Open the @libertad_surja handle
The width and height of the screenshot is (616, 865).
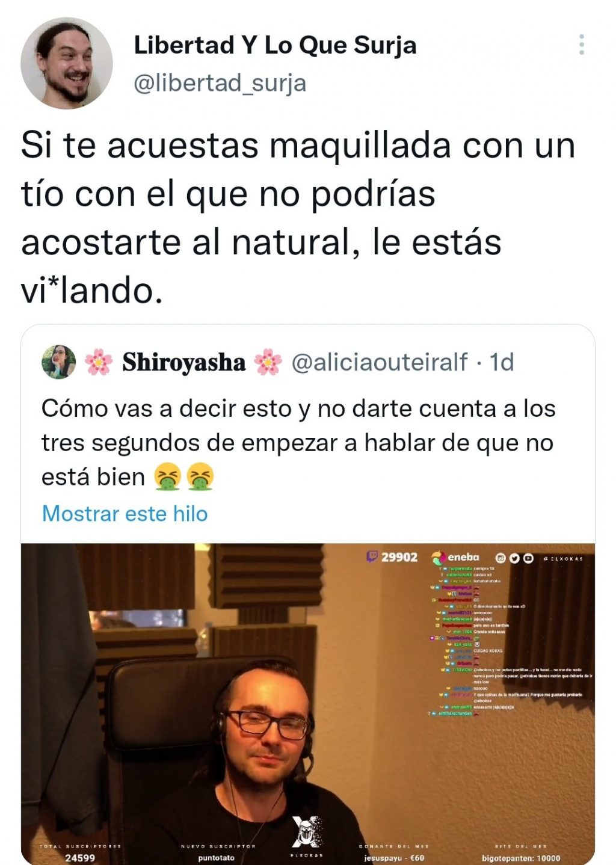pos(220,83)
